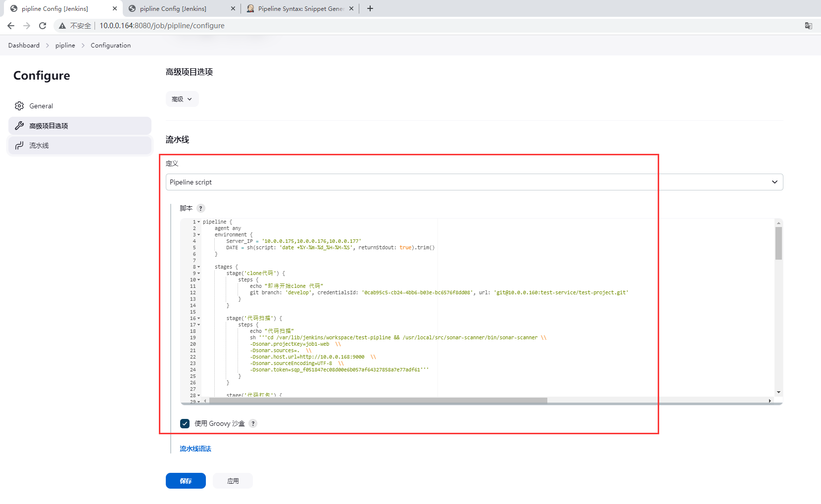
Task: Click the 'agent any' code line
Action: tap(228, 229)
